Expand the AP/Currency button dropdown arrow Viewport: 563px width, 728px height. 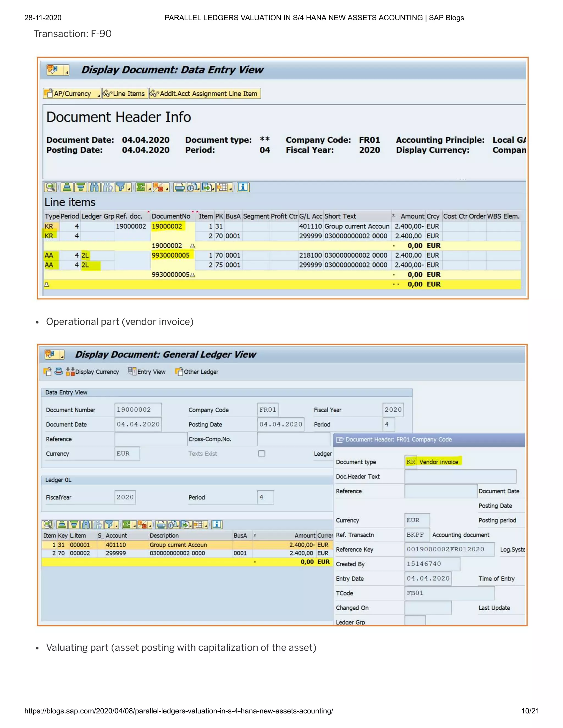[x=99, y=96]
